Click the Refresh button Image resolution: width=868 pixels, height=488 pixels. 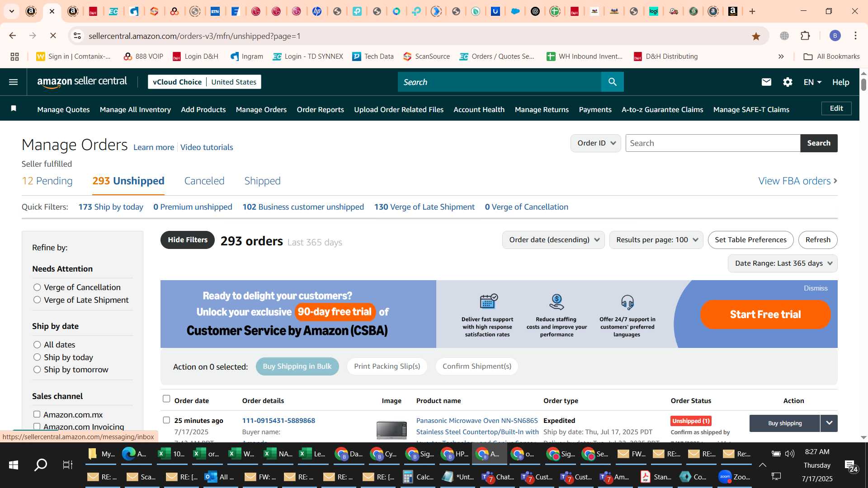(818, 240)
